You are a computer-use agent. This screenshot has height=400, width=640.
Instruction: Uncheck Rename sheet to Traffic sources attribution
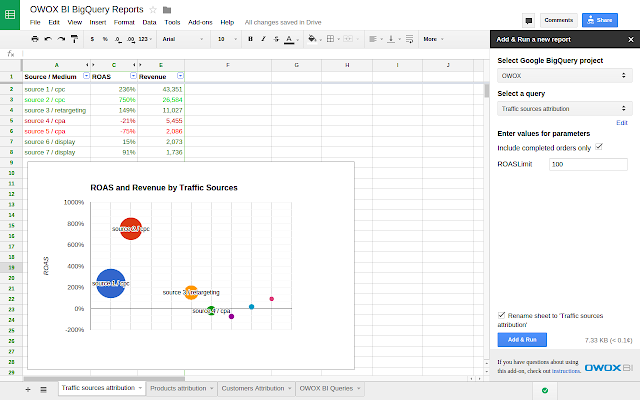pos(501,315)
